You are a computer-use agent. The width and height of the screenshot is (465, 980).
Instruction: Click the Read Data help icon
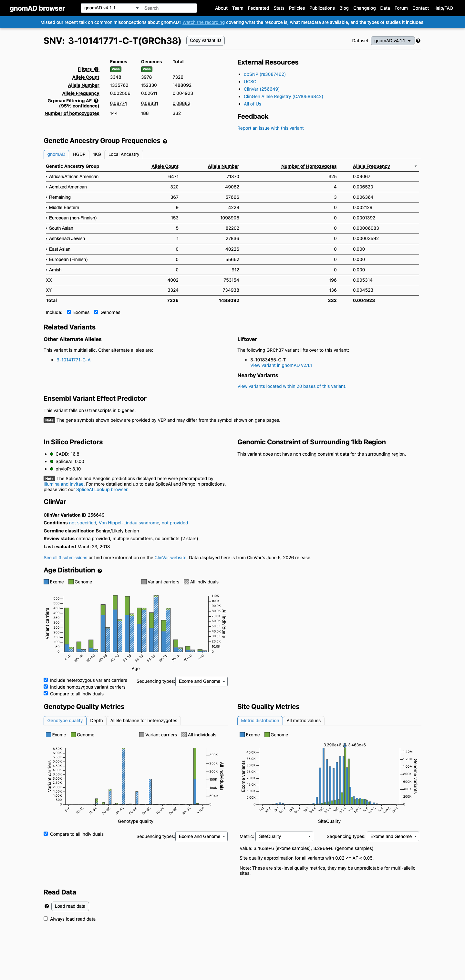(x=47, y=906)
